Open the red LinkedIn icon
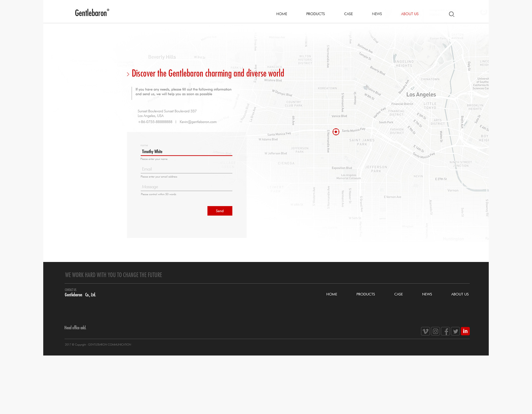The image size is (532, 414). pyautogui.click(x=465, y=331)
